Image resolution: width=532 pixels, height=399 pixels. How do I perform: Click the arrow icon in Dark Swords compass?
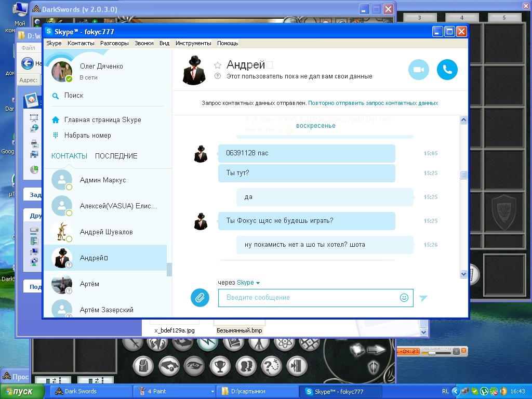(x=376, y=350)
